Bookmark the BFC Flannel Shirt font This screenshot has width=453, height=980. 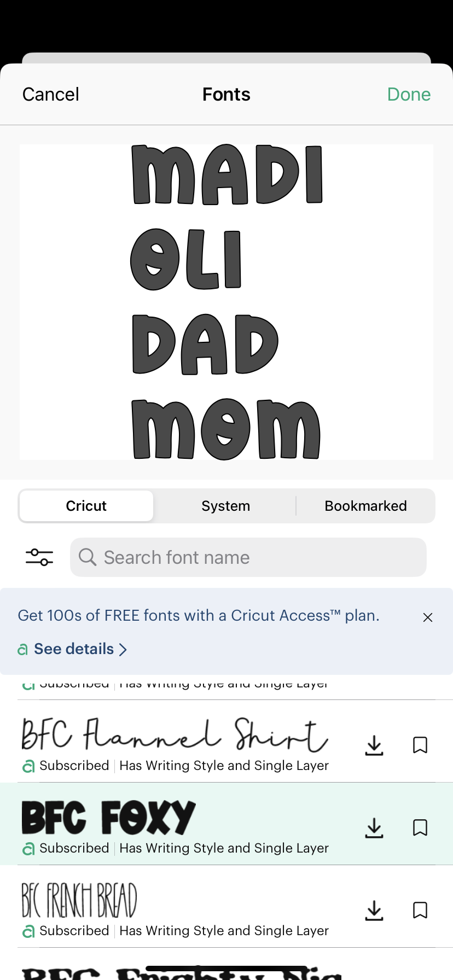point(420,745)
